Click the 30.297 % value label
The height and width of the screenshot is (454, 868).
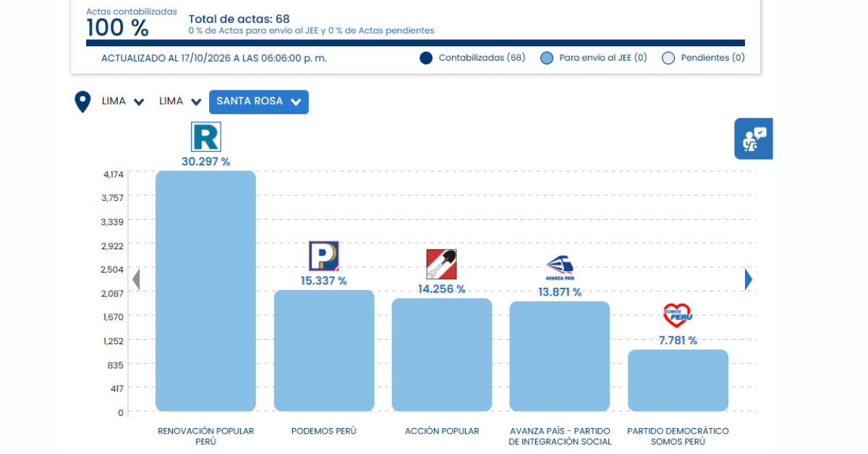[x=205, y=162]
